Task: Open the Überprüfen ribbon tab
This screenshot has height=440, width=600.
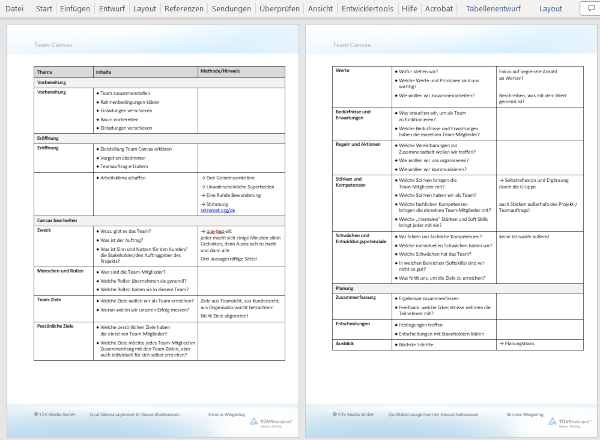Action: [x=278, y=8]
